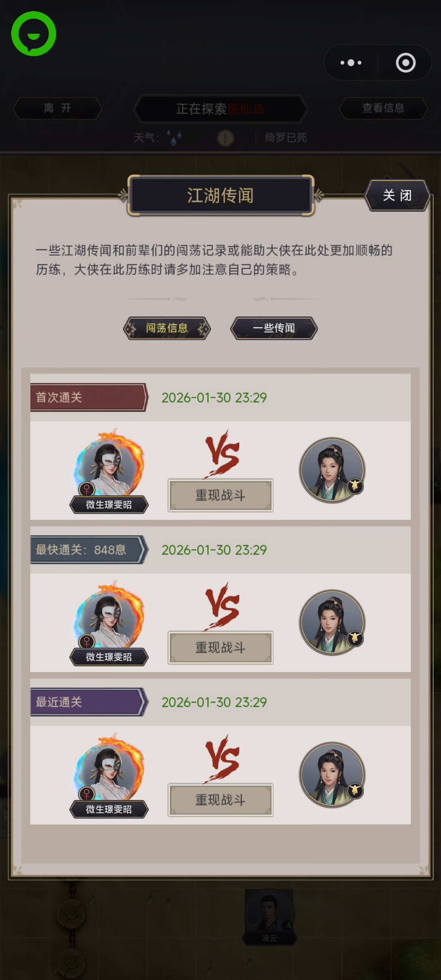
Task: Switch to the 闯荡信息 tab
Action: (167, 328)
